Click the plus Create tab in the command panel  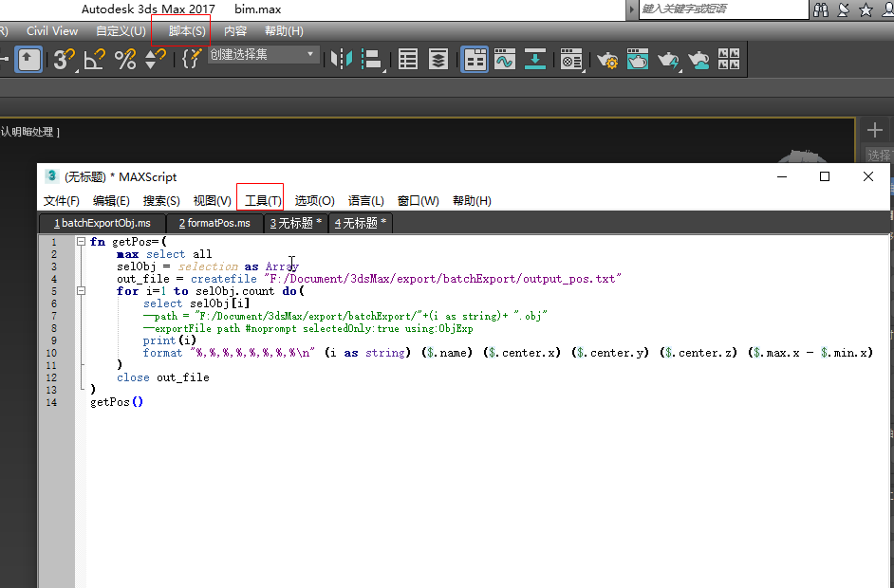click(875, 131)
